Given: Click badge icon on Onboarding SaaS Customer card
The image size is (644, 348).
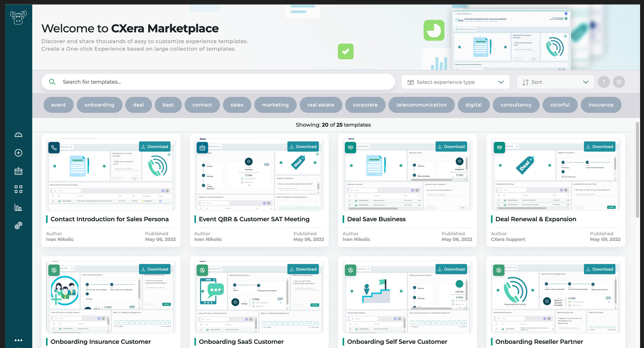Looking at the screenshot, I should (202, 270).
